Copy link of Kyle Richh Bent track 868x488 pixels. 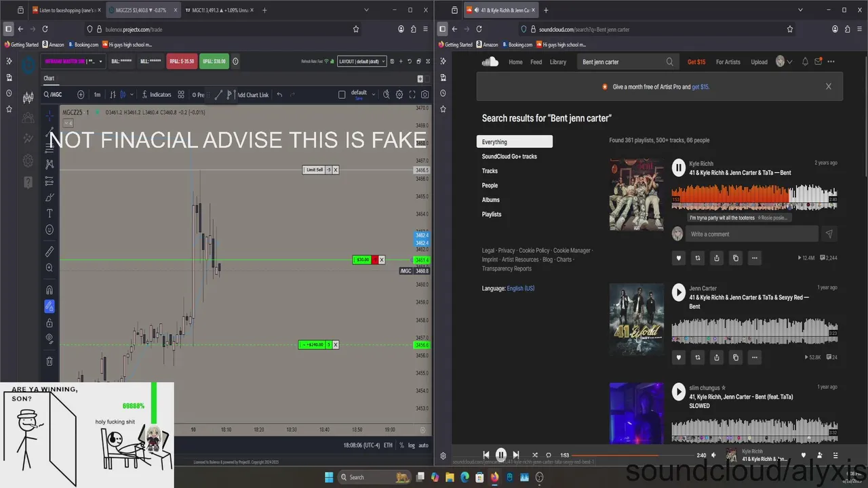point(736,258)
